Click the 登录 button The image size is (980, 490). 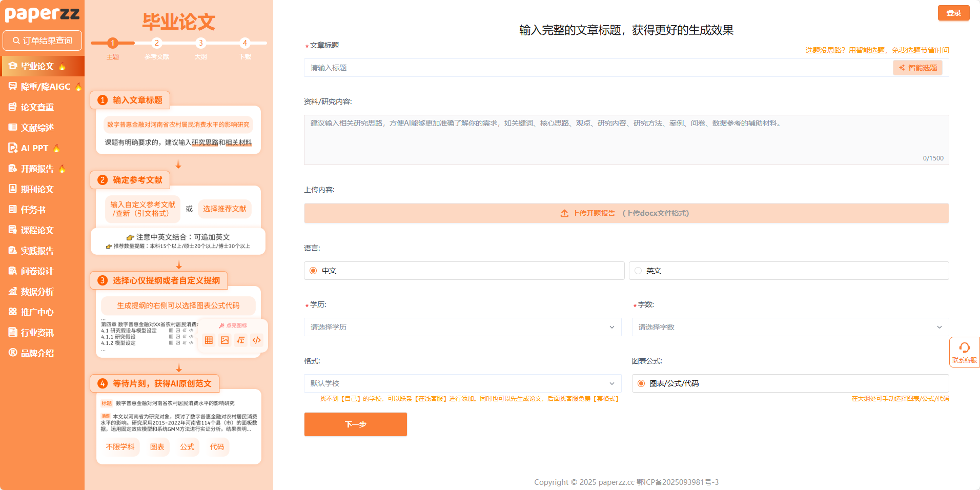[953, 13]
